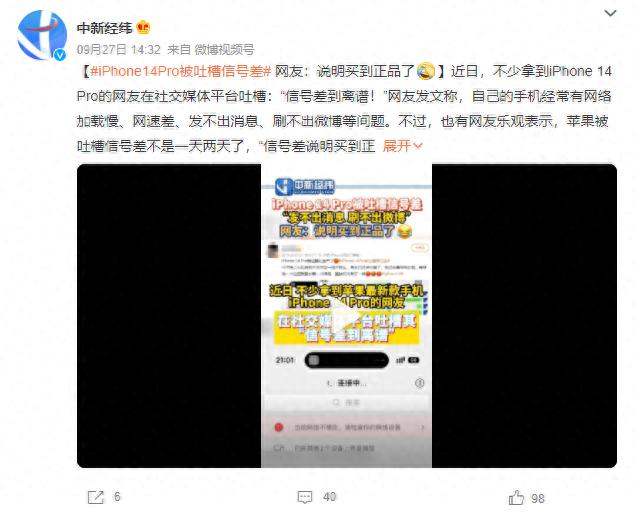Image resolution: width=636 pixels, height=516 pixels.
Task: Click the crown membership icon beside username
Action: (x=143, y=27)
